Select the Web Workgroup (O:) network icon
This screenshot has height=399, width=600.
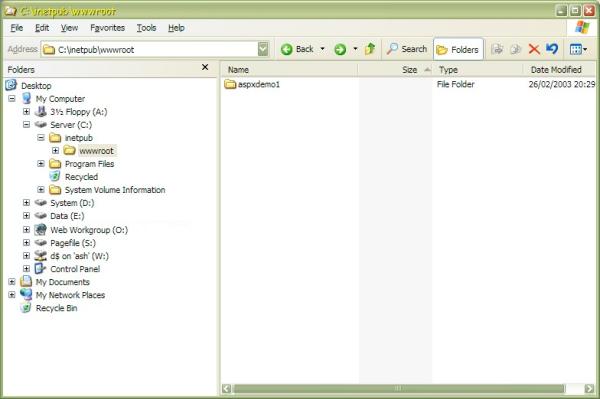tap(41, 230)
